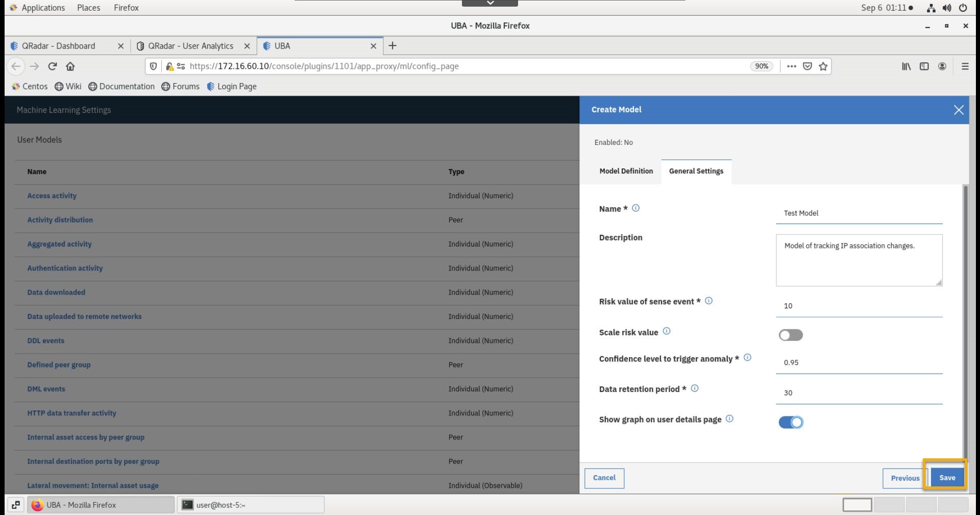Click the power icon in top panel

(963, 8)
